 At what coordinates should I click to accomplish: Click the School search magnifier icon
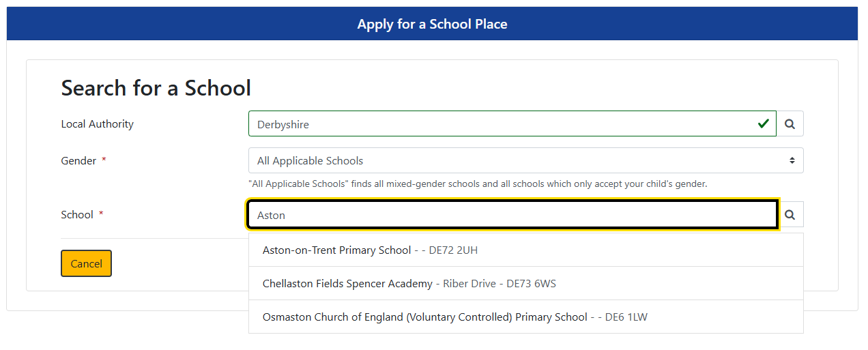click(x=790, y=215)
